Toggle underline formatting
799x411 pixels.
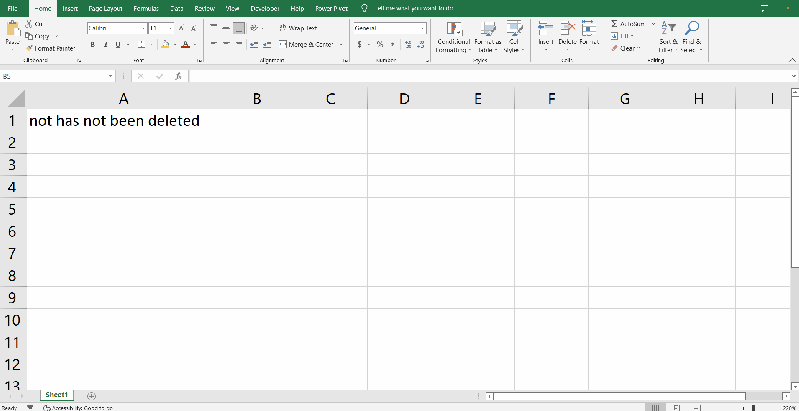pyautogui.click(x=118, y=45)
